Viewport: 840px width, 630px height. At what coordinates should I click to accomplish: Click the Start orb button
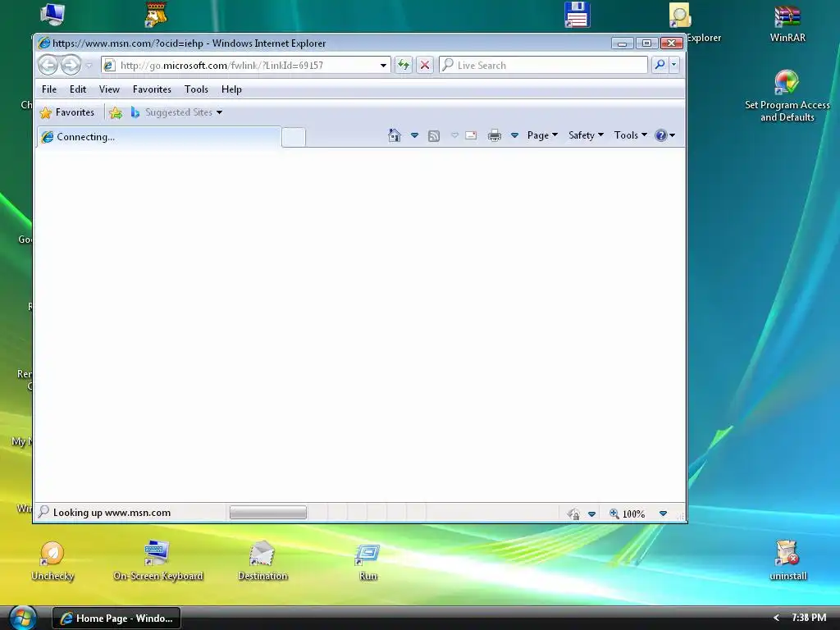(x=22, y=618)
